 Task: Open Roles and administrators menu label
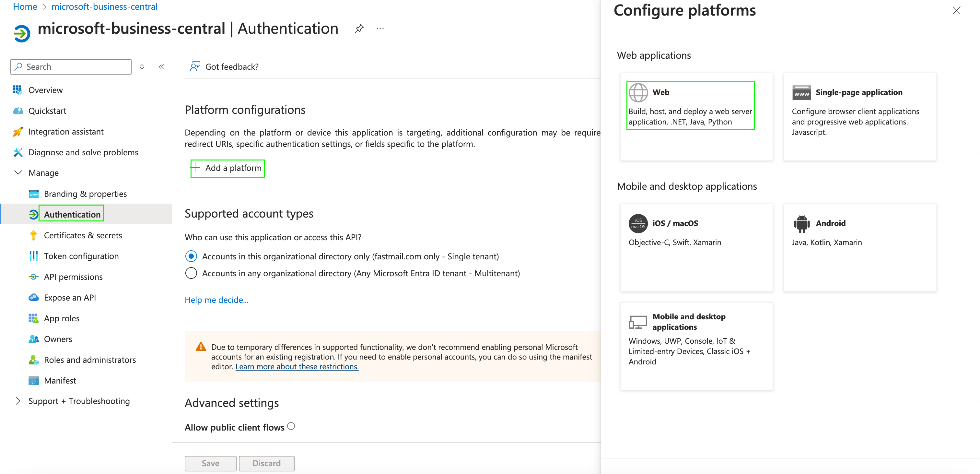click(x=90, y=360)
